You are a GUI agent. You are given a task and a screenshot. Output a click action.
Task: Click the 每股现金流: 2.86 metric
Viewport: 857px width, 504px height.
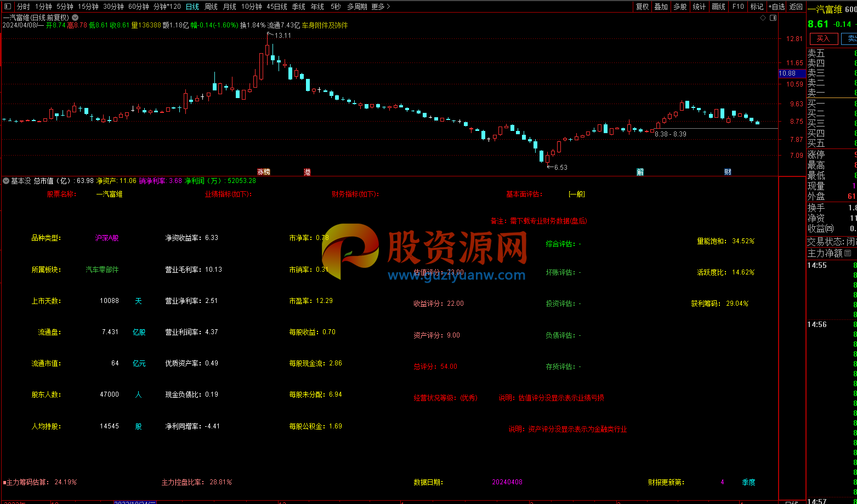click(x=316, y=363)
